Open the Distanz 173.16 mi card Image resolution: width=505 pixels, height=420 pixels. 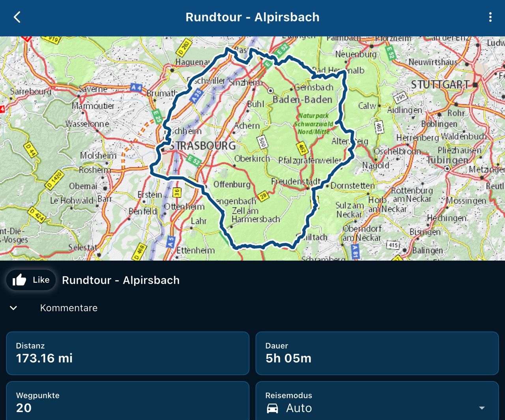[128, 353]
